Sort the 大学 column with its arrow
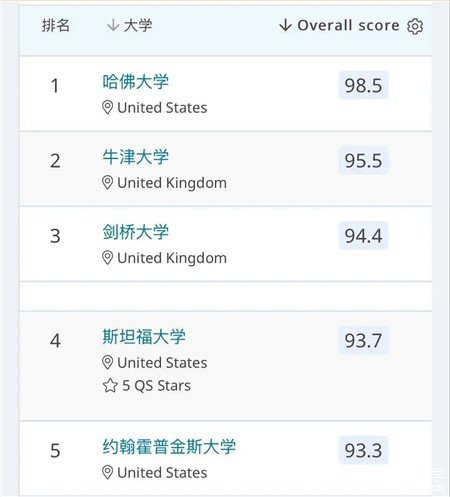Image resolution: width=450 pixels, height=497 pixels. [x=113, y=25]
